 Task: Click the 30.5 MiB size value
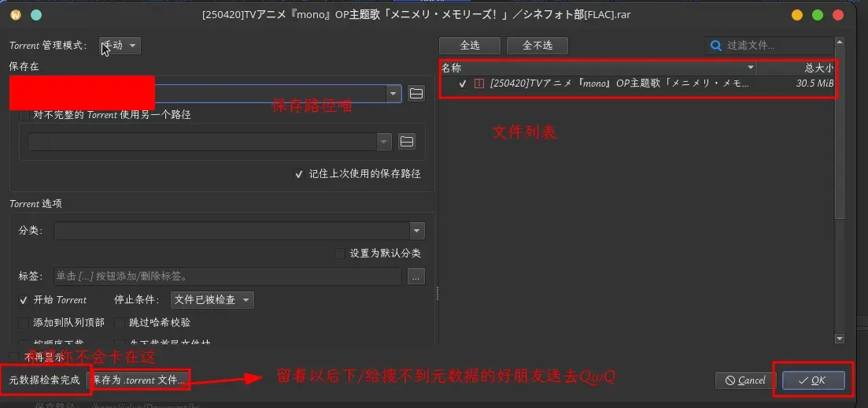coord(814,83)
